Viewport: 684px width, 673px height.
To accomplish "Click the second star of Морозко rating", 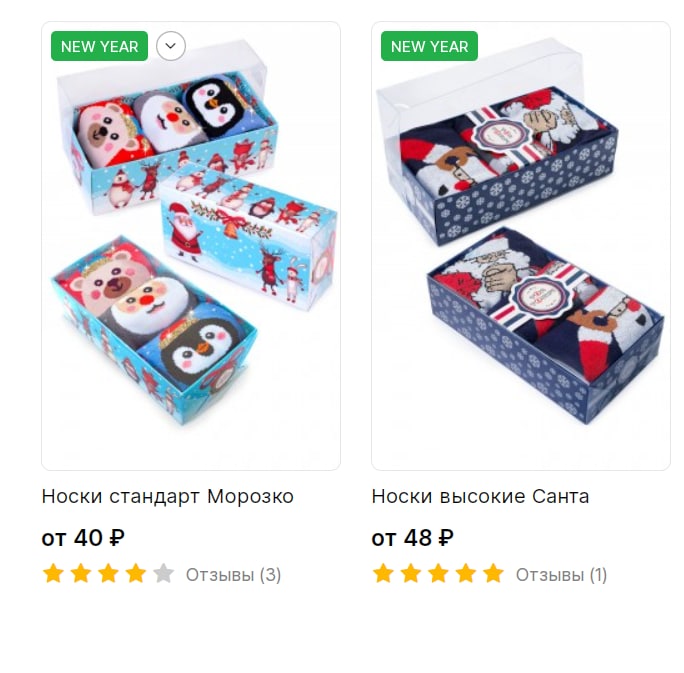I will (81, 573).
